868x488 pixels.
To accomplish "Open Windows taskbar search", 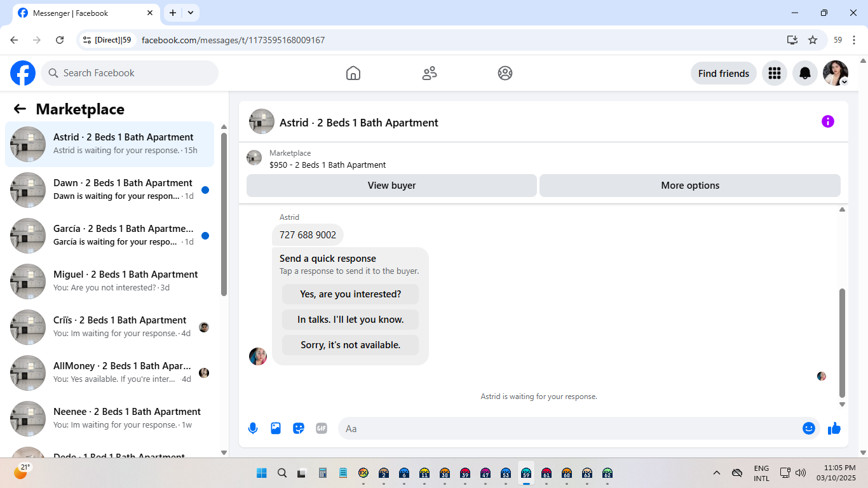I will coord(282,473).
